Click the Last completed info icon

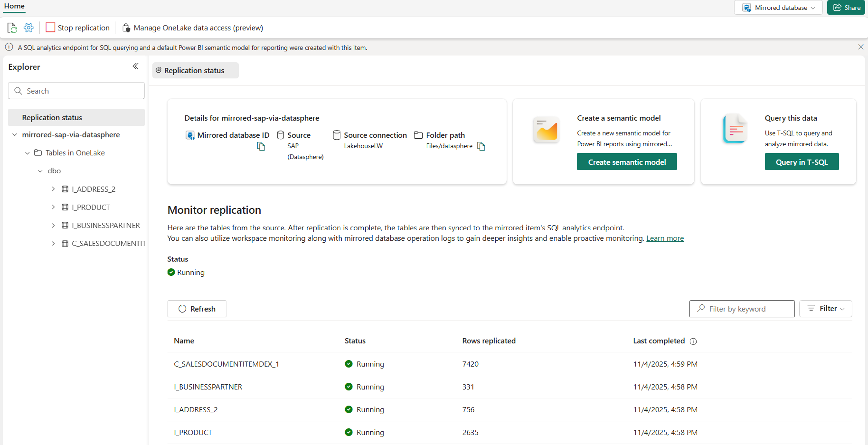[x=693, y=341]
